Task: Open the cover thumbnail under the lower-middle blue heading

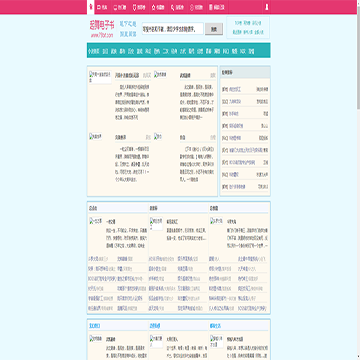Action: [156, 341]
